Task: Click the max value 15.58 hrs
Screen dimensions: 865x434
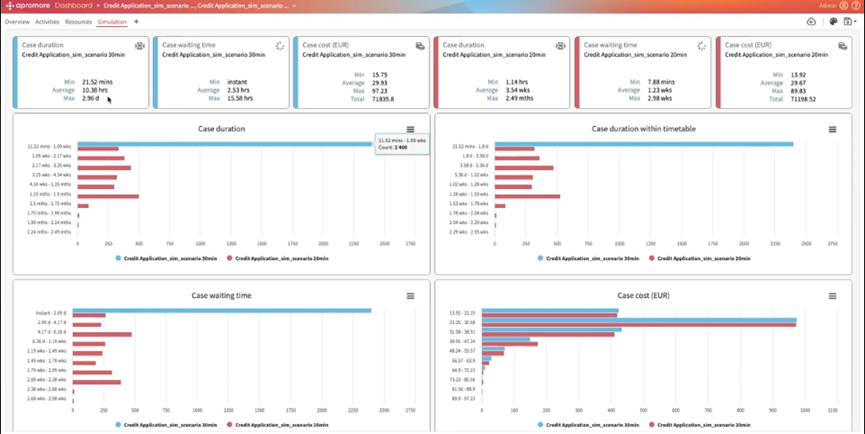Action: (240, 99)
